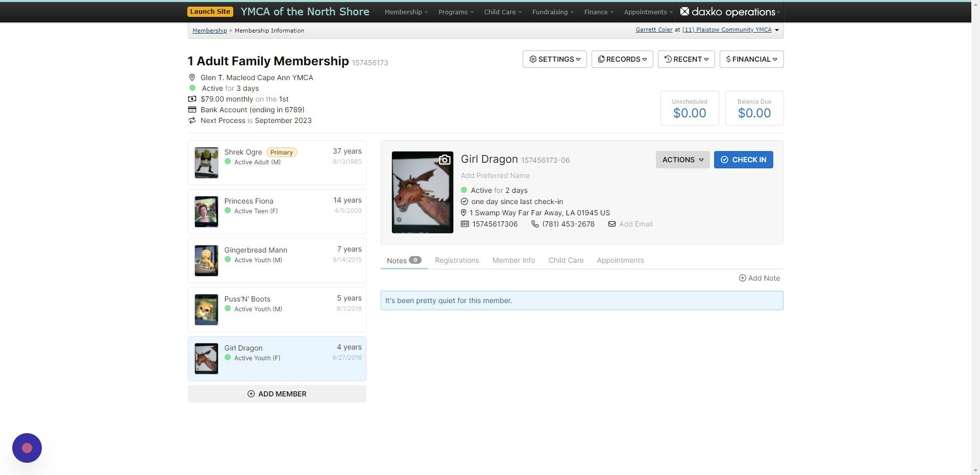Click the Check In button
980x475 pixels.
743,160
